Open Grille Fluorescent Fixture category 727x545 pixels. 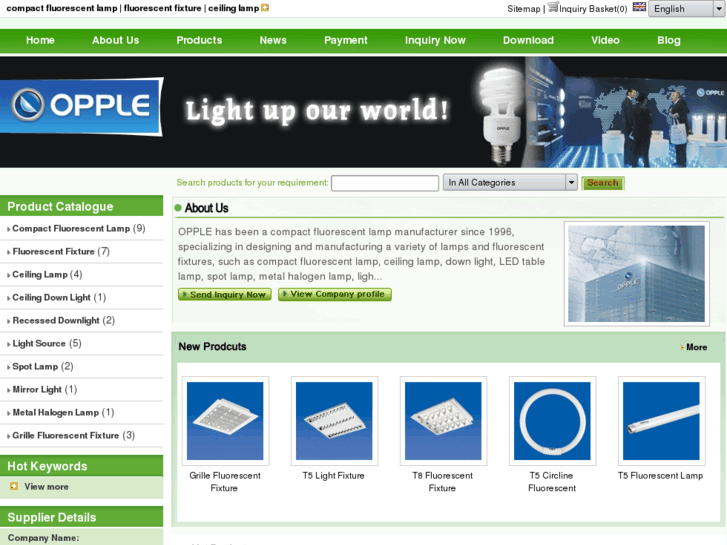click(x=66, y=436)
